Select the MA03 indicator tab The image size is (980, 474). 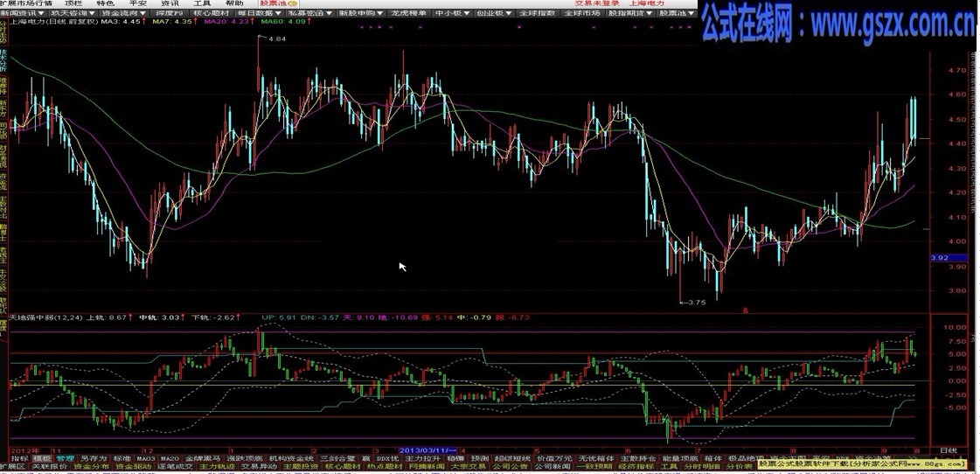click(146, 458)
